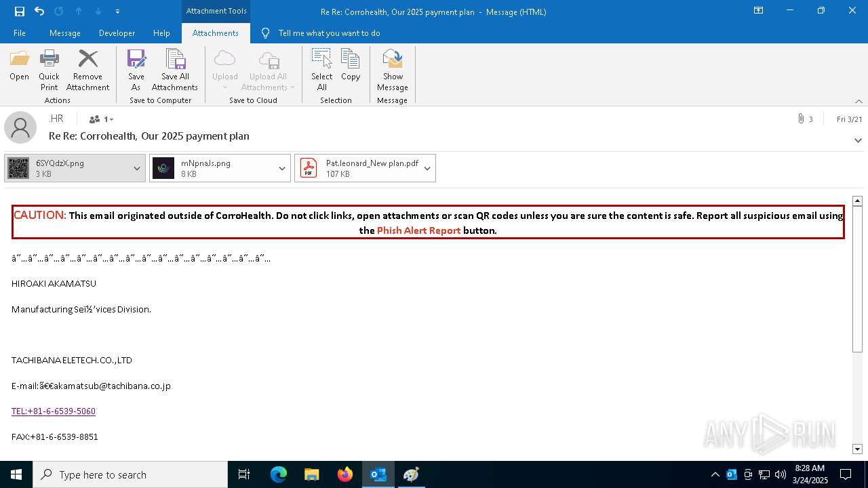Click the paperclip attachment count icon
The image size is (868, 488).
[x=801, y=119]
